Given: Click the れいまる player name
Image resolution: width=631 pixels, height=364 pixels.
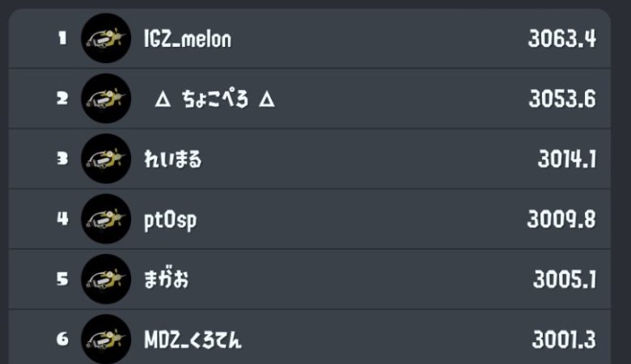Looking at the screenshot, I should point(172,159).
